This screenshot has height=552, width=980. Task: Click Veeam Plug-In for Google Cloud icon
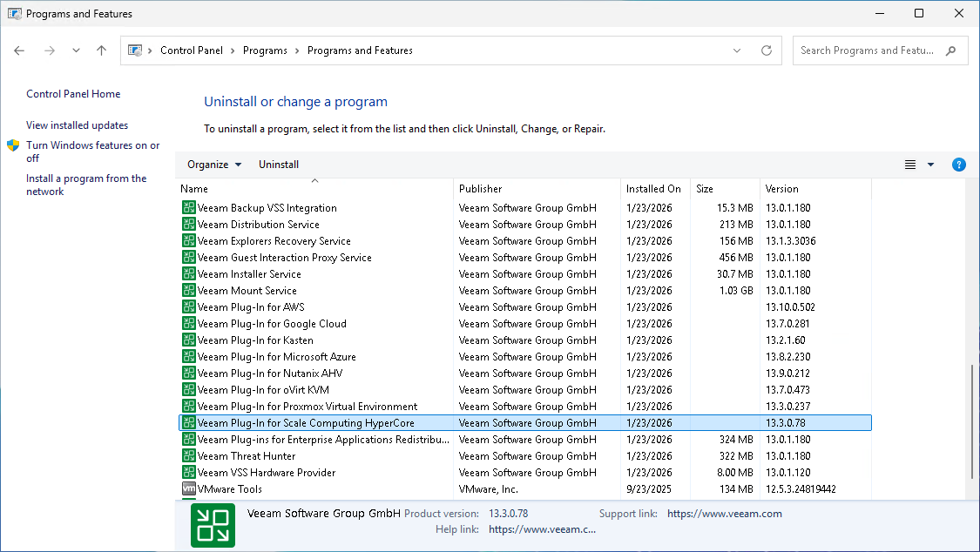189,323
